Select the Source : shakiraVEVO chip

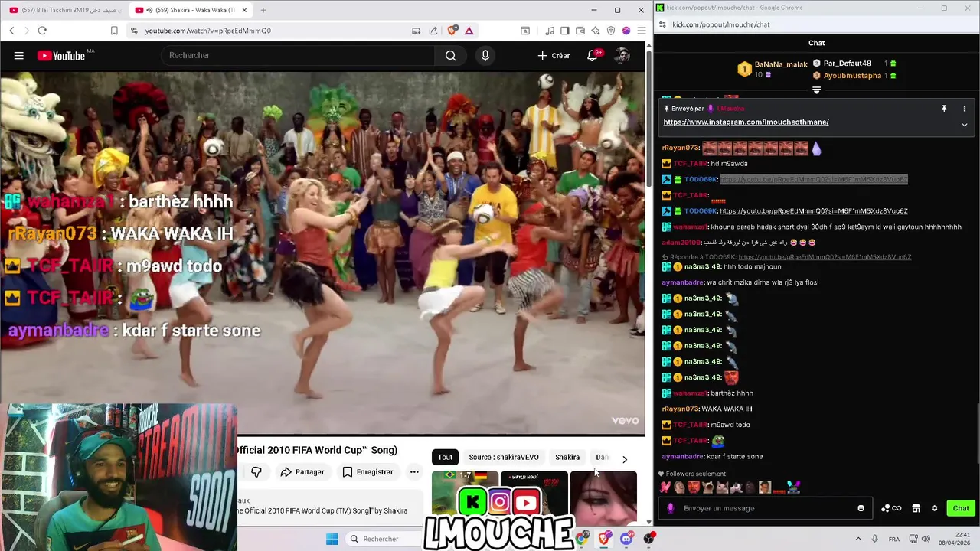coord(504,457)
